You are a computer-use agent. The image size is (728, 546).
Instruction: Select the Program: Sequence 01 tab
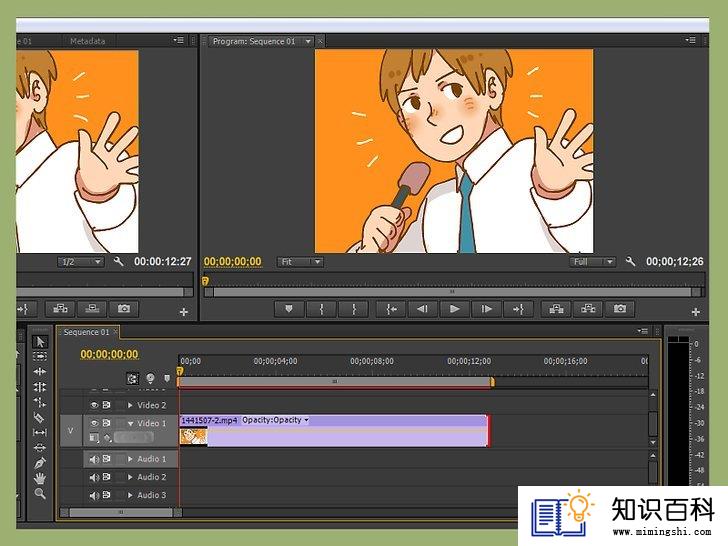tap(254, 41)
